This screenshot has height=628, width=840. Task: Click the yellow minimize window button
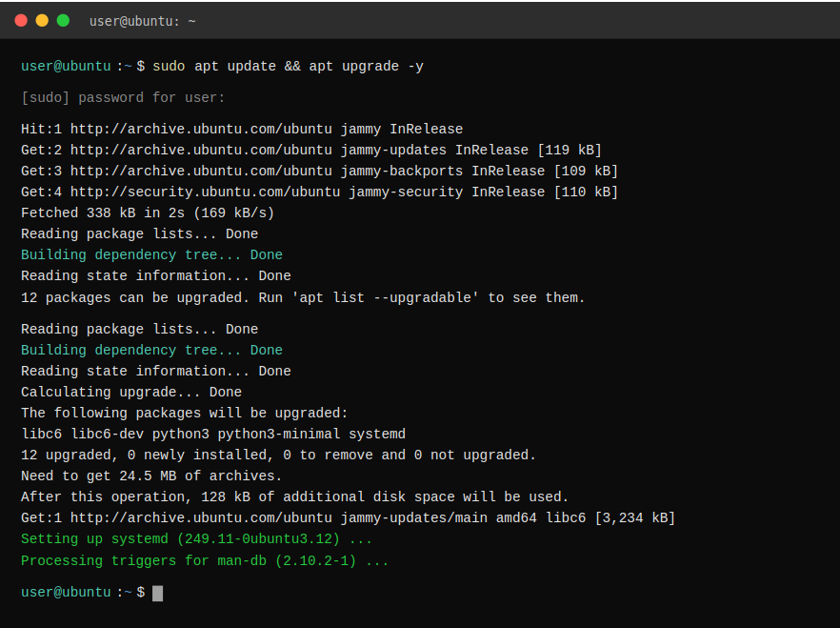42,20
